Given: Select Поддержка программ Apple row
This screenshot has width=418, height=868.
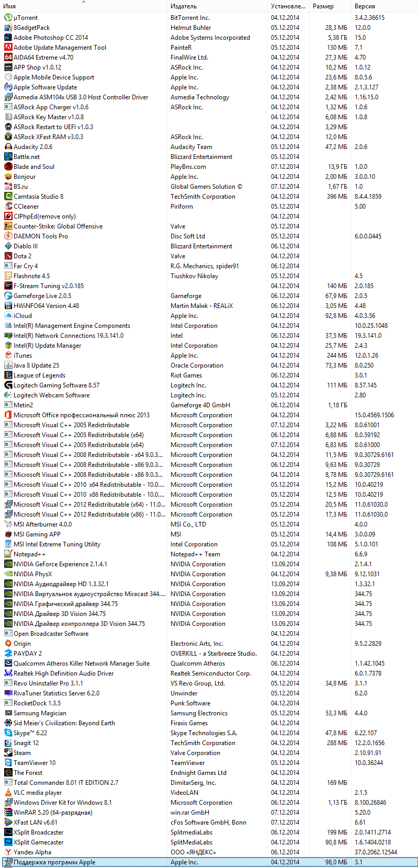Looking at the screenshot, I should click(209, 862).
